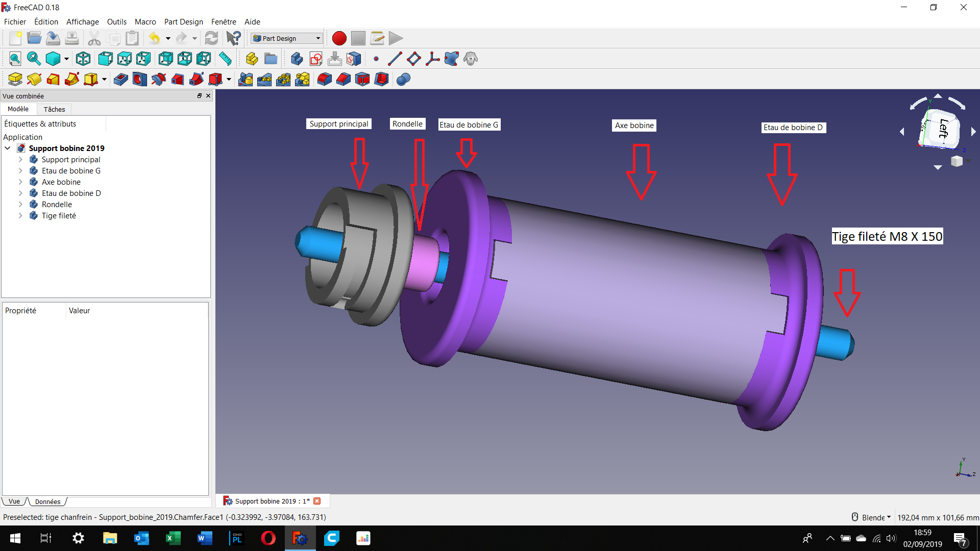Save the document using the toolbar icon

click(x=53, y=38)
